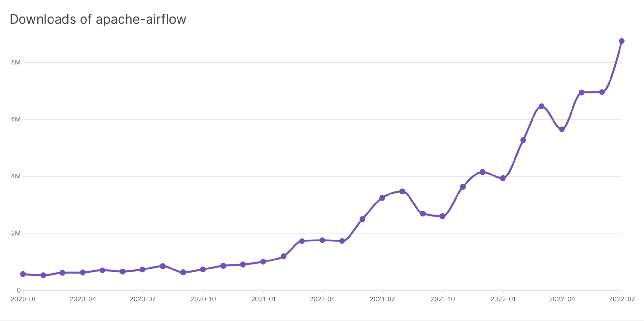
Task: Select the data point for 2022-01
Action: point(503,178)
